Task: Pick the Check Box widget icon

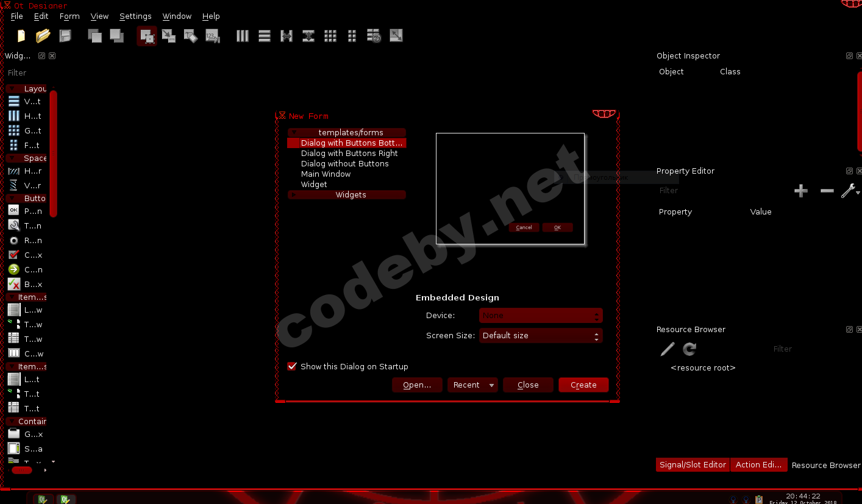Action: click(14, 255)
